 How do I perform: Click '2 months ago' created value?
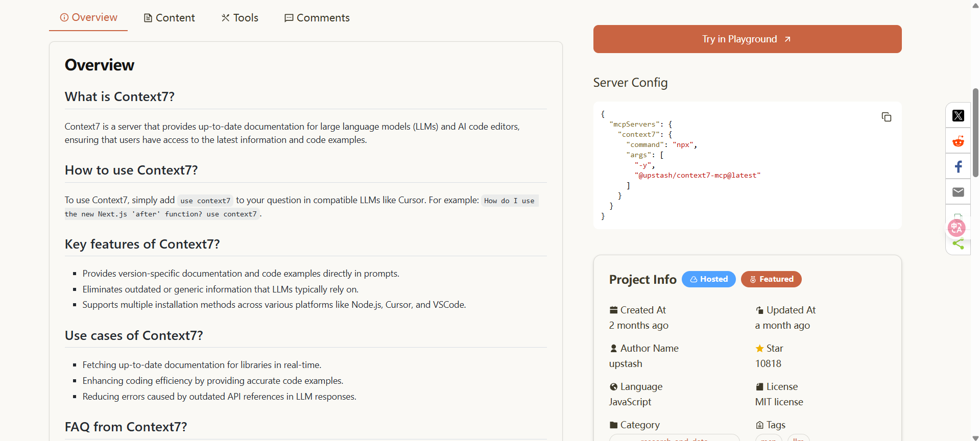coord(638,325)
